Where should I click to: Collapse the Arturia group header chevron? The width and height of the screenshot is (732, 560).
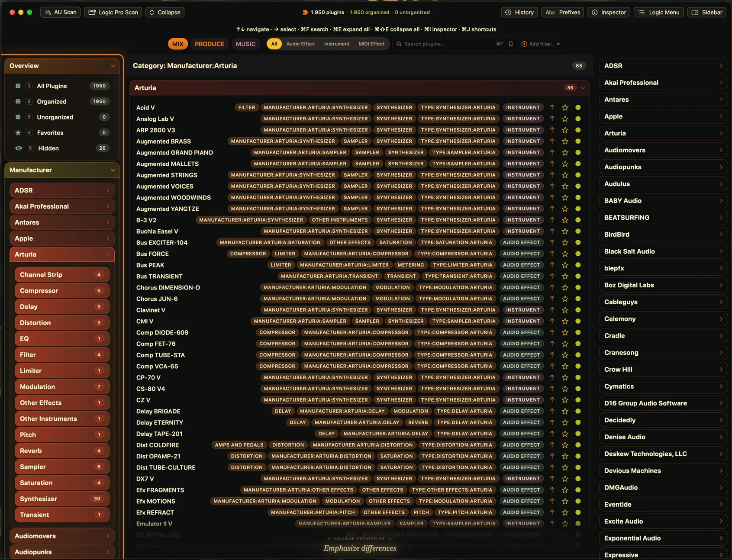(583, 88)
